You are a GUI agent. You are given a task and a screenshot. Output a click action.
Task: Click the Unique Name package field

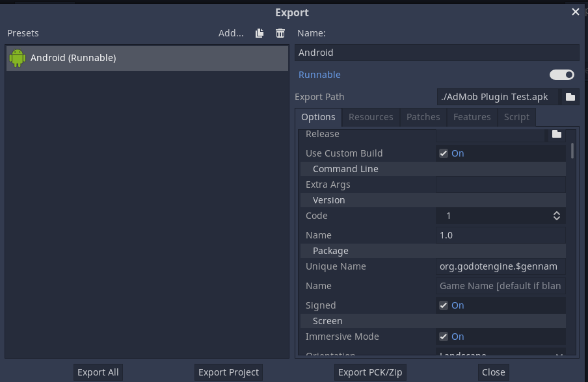pos(500,266)
